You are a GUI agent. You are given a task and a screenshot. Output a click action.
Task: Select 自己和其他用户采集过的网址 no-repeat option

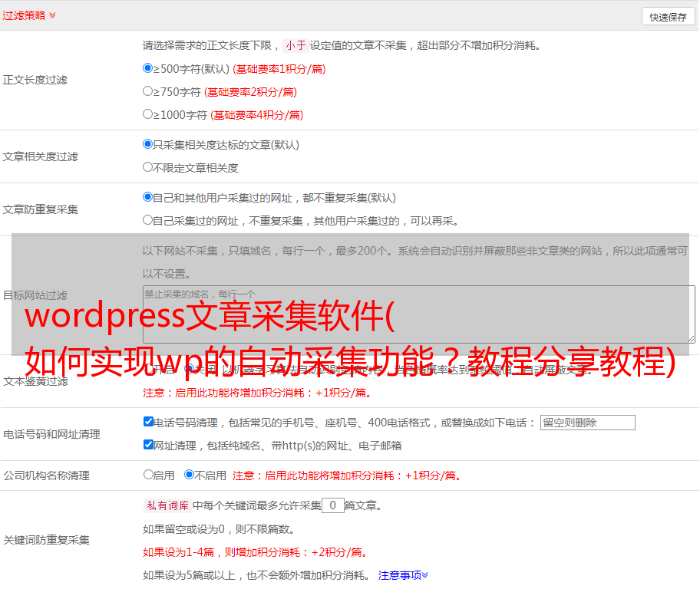pyautogui.click(x=147, y=197)
